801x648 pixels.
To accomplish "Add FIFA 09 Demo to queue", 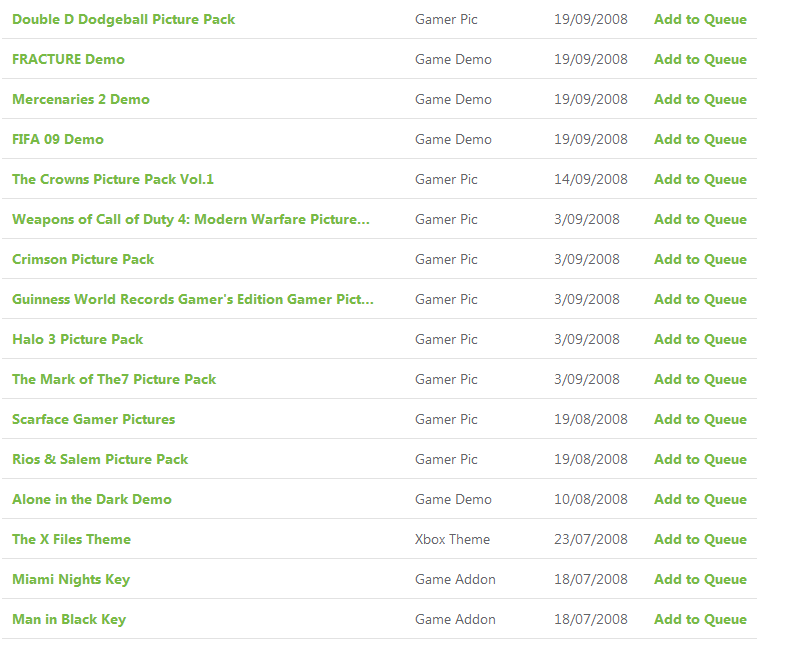I will (x=700, y=139).
